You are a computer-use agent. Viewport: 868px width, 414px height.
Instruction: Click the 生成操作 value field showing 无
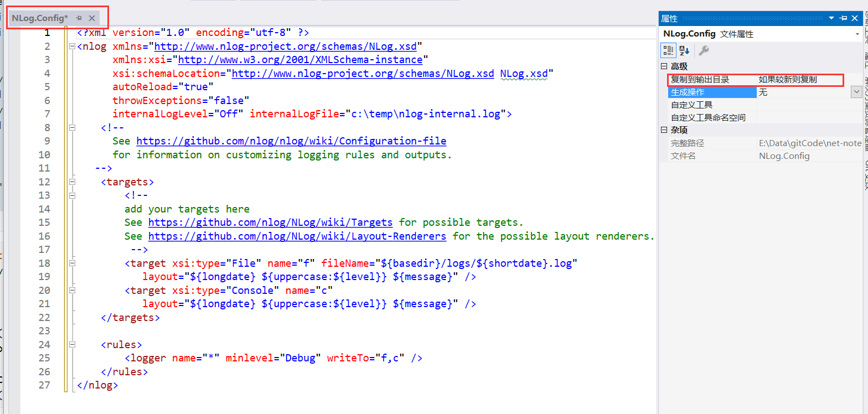[x=804, y=92]
